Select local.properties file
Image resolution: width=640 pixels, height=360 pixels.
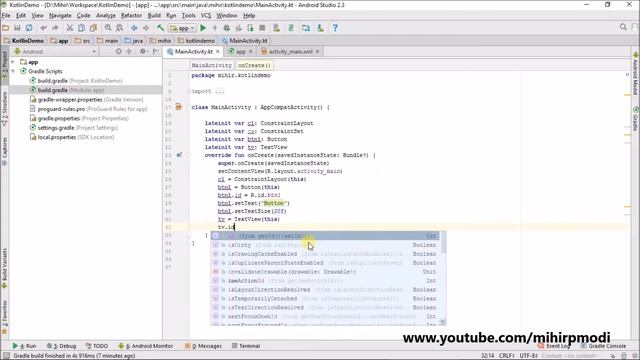click(72, 137)
